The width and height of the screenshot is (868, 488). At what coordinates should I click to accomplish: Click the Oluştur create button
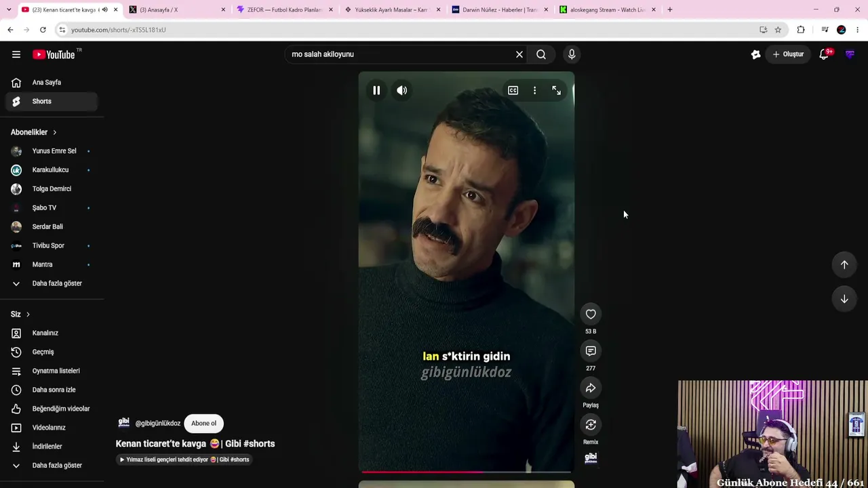click(x=788, y=54)
